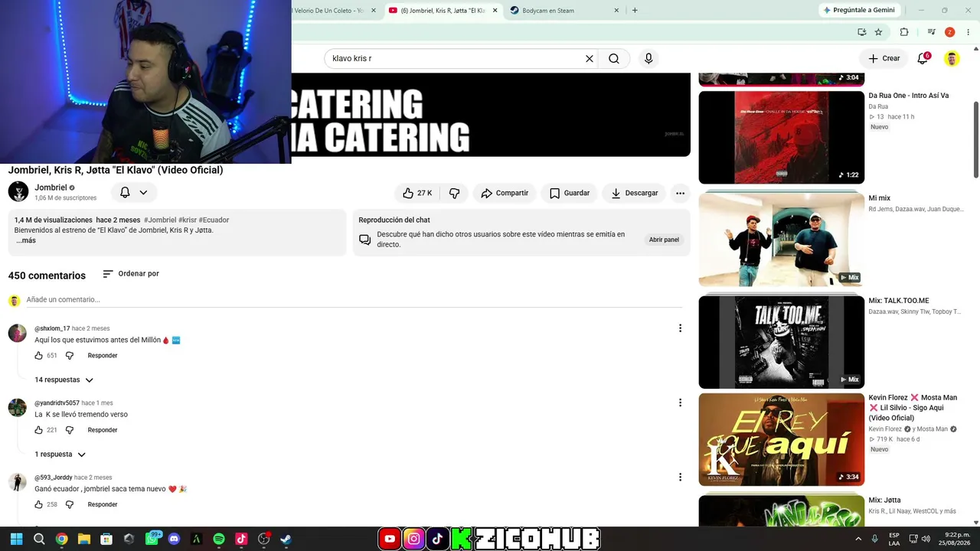Switch to the Bodycam en Steam tab

pos(565,11)
